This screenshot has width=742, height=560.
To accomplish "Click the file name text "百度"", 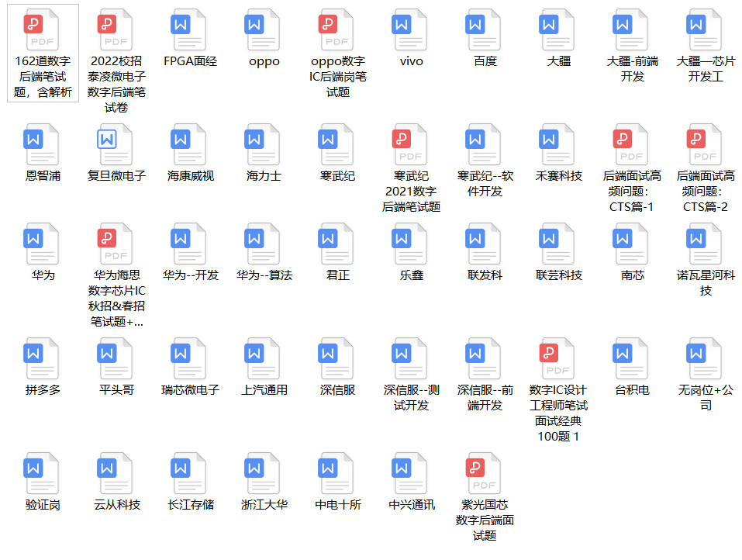I will click(485, 61).
